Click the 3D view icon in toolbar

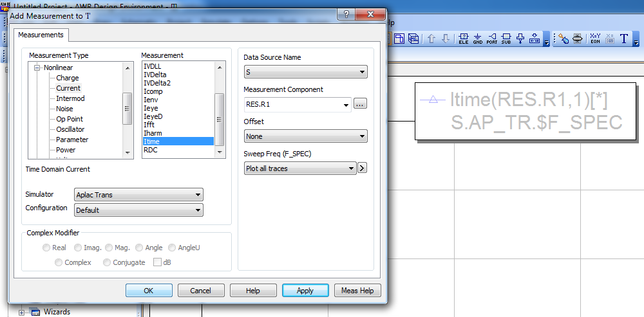click(413, 39)
